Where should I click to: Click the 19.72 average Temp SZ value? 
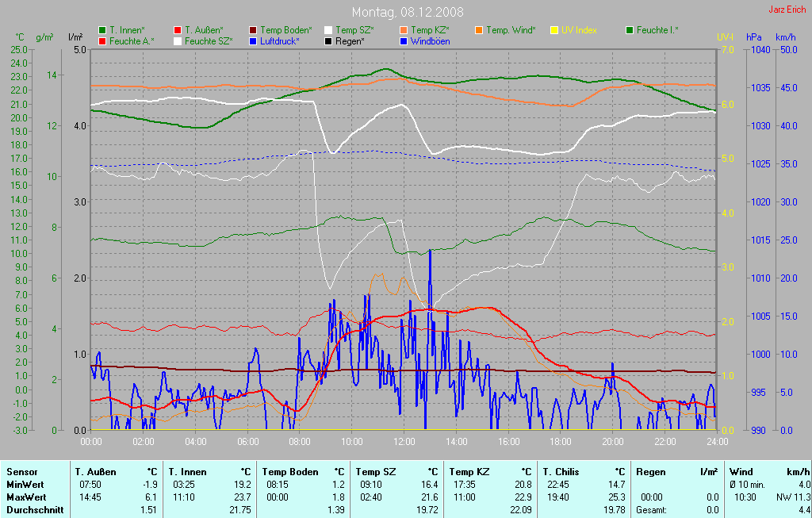point(427,510)
